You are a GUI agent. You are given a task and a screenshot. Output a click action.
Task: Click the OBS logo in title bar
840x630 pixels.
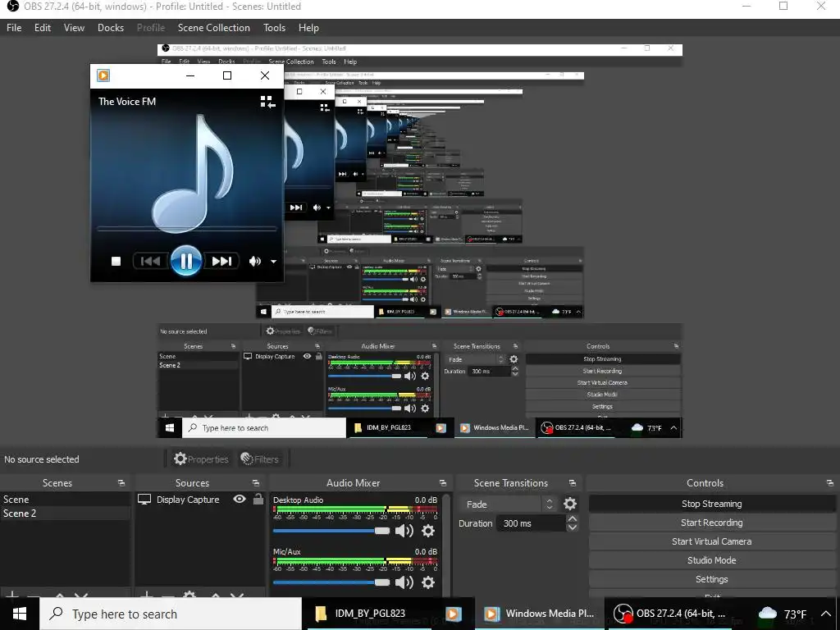[12, 7]
